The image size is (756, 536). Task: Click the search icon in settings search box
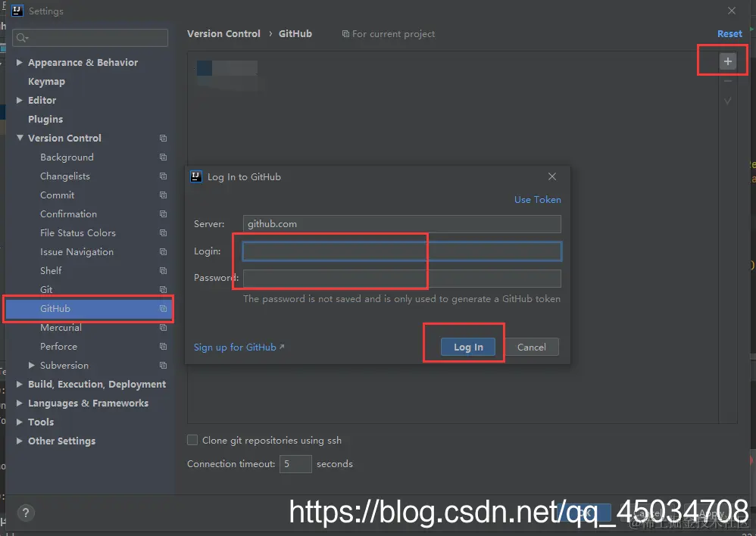(22, 38)
